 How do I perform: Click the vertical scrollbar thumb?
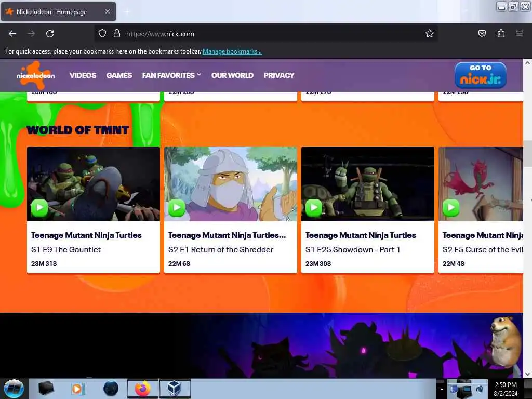coord(527,153)
